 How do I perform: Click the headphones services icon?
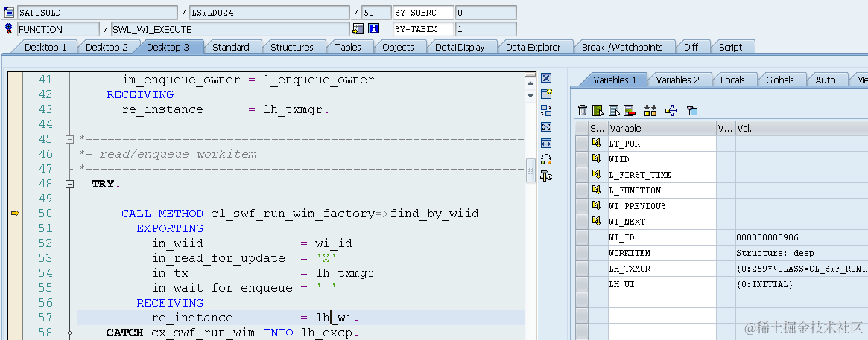(546, 160)
